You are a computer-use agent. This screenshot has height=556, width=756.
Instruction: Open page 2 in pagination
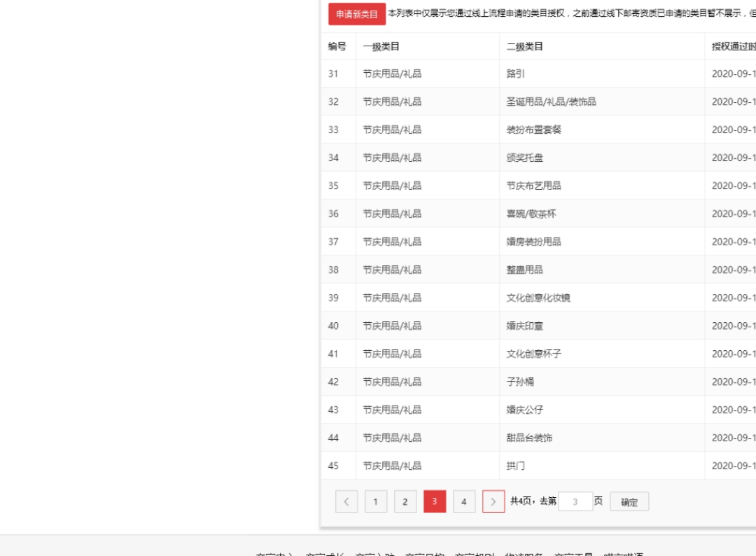click(405, 501)
